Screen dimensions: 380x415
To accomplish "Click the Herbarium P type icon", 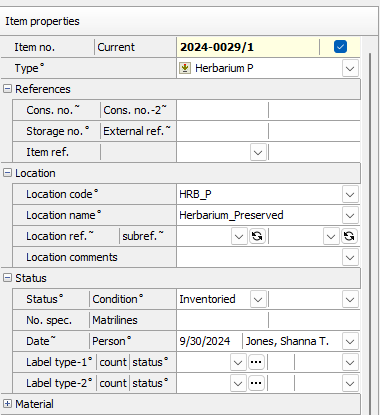I will pos(185,68).
